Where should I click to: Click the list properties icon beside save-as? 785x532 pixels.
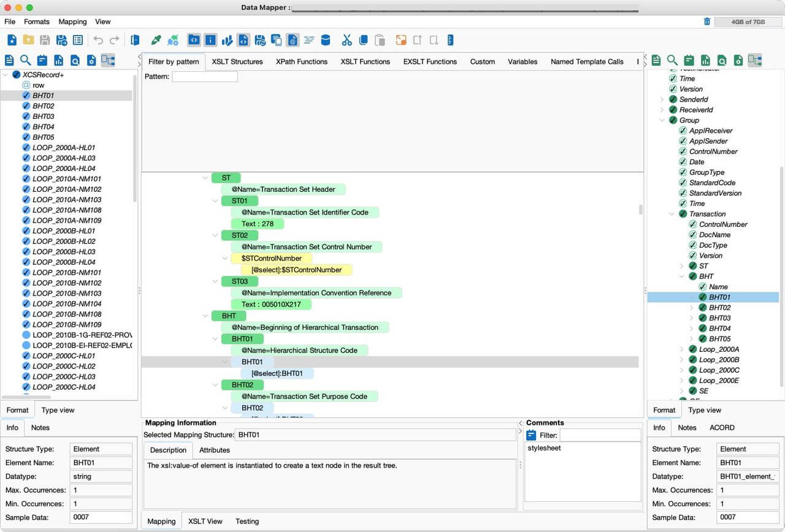(x=78, y=40)
